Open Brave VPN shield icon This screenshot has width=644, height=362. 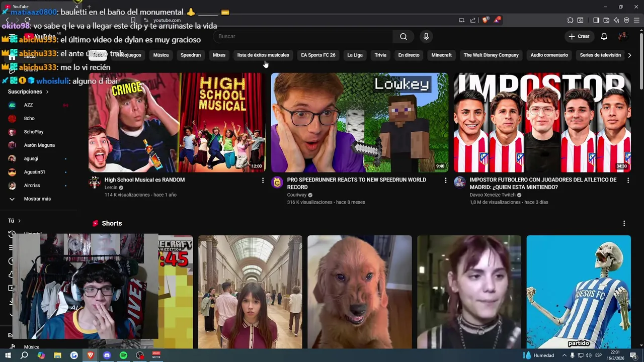626,20
